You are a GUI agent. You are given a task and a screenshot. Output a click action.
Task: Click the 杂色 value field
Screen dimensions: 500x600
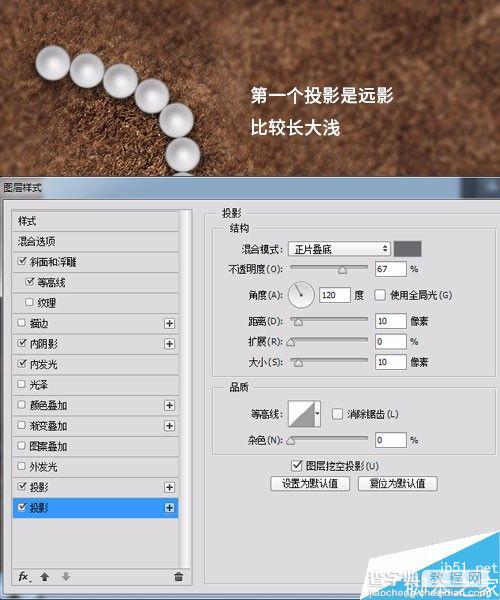pyautogui.click(x=390, y=440)
